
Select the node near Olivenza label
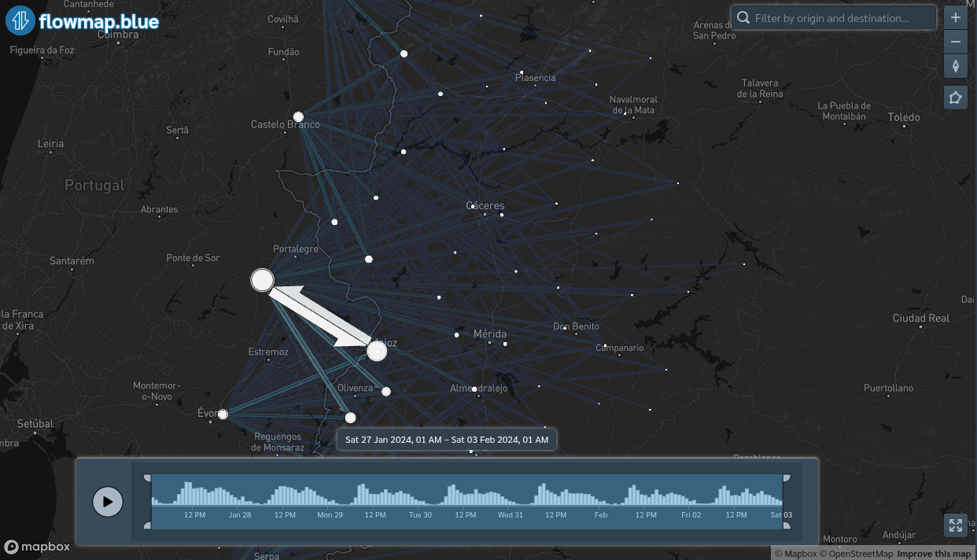pos(386,392)
